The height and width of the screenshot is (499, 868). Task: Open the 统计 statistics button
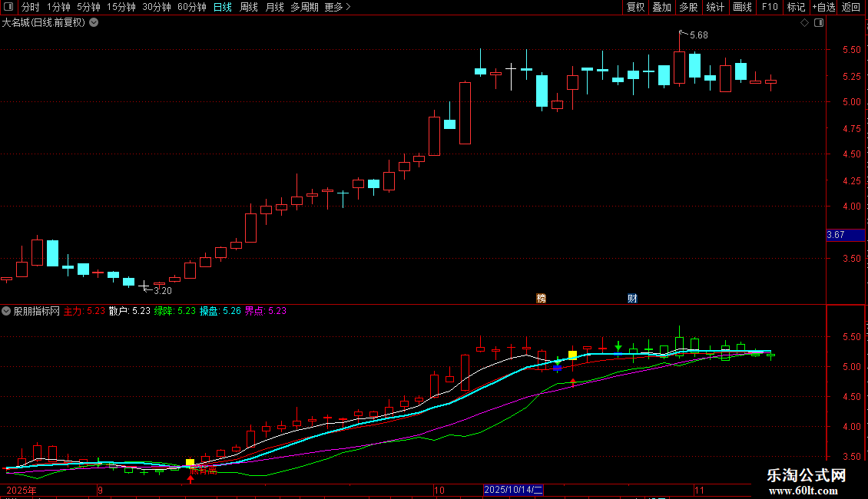tap(715, 7)
